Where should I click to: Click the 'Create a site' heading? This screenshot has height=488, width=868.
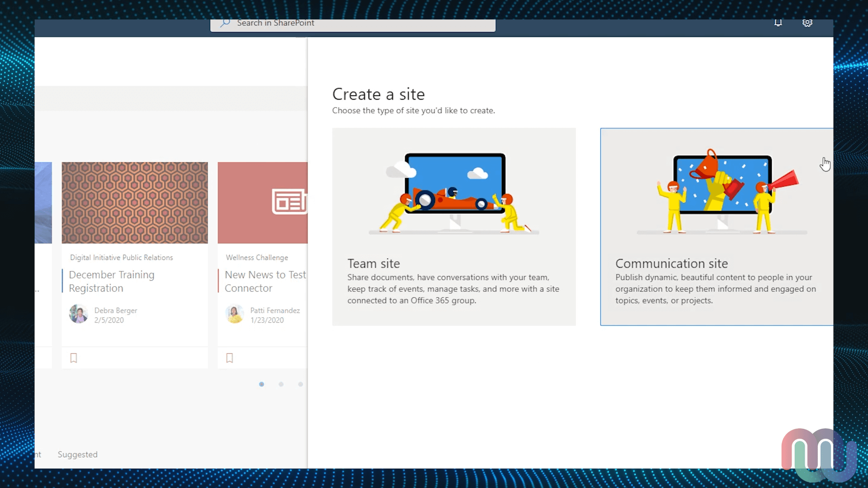378,94
